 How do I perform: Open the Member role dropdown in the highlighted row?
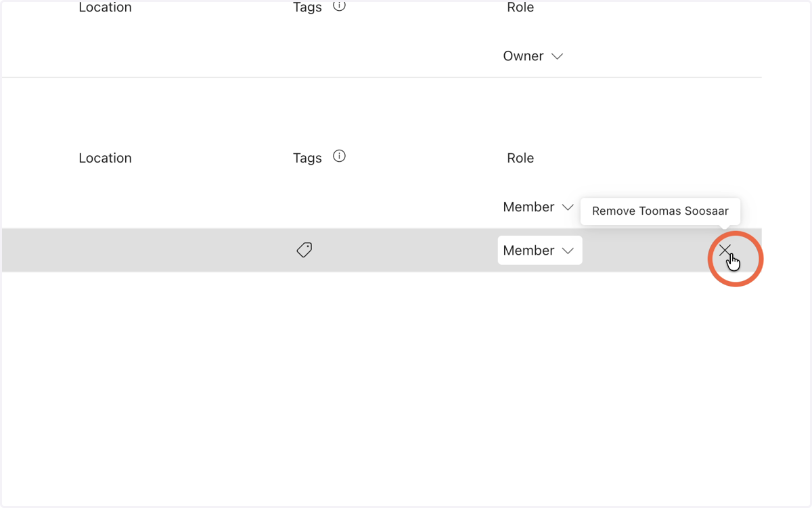coord(539,251)
